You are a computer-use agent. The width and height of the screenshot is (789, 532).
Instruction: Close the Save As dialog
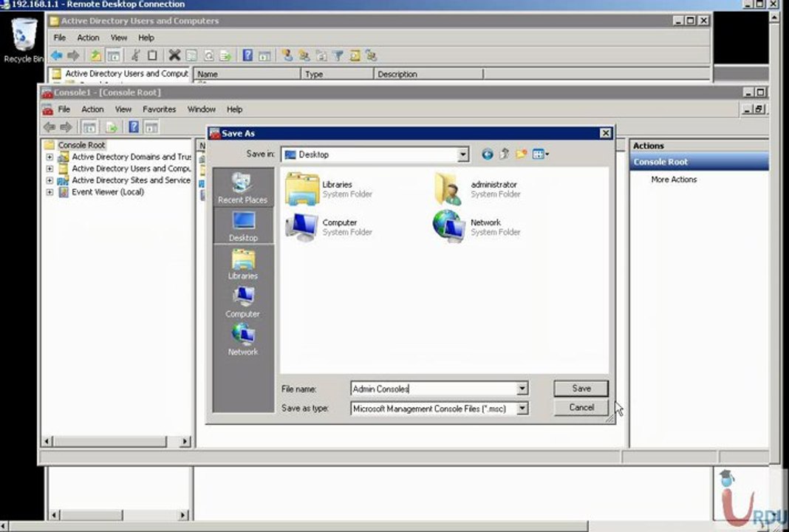pyautogui.click(x=605, y=133)
